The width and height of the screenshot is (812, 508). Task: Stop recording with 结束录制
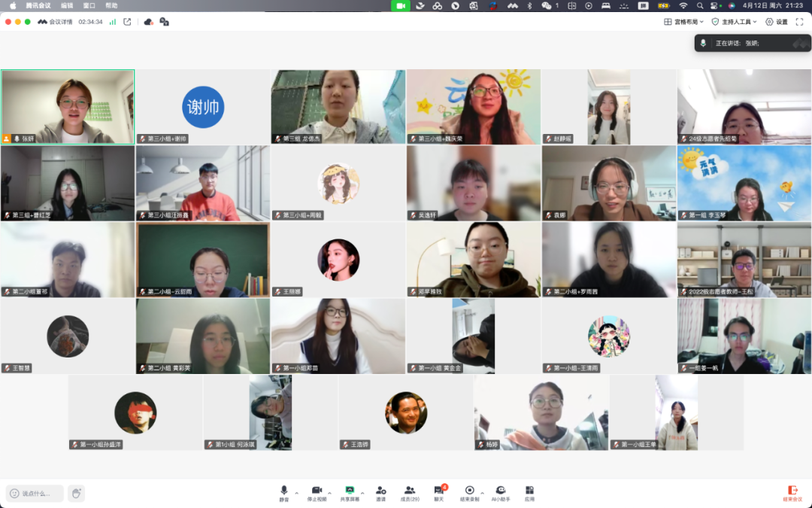pos(469,493)
